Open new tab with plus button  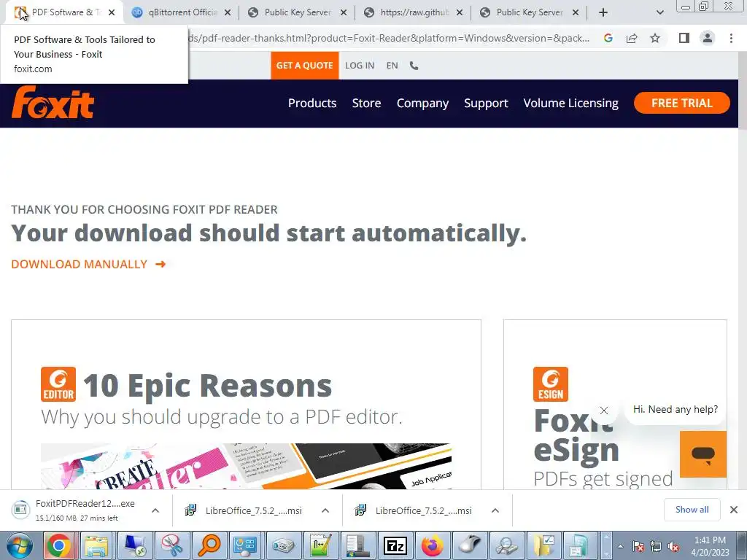click(603, 12)
